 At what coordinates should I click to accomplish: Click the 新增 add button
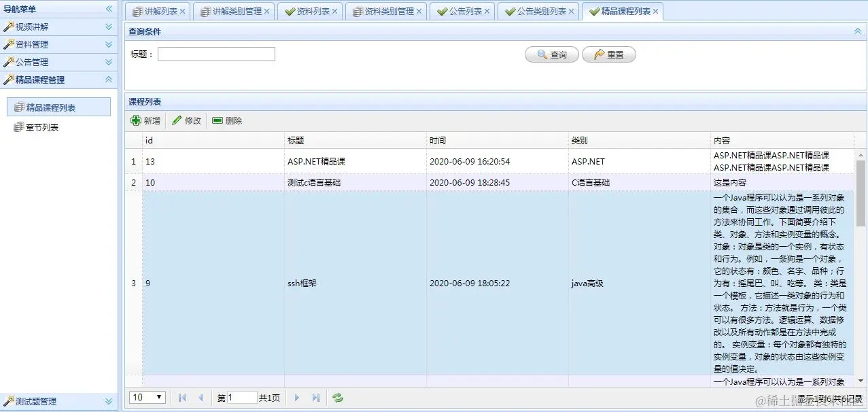pos(145,120)
